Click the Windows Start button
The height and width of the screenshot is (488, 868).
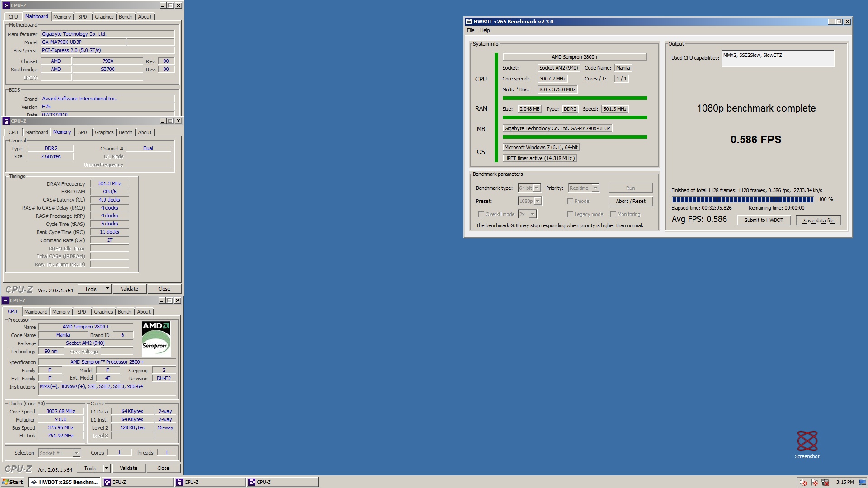click(x=12, y=482)
